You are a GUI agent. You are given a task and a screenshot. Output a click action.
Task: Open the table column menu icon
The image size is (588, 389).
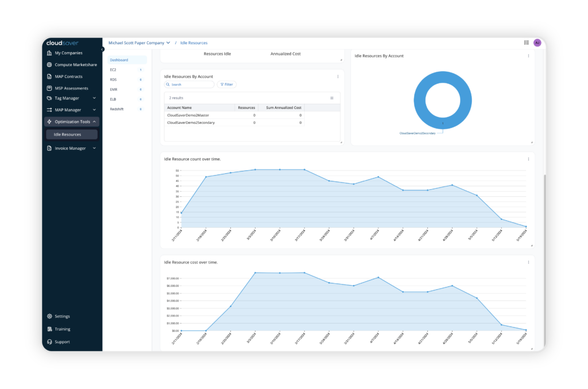tap(332, 98)
